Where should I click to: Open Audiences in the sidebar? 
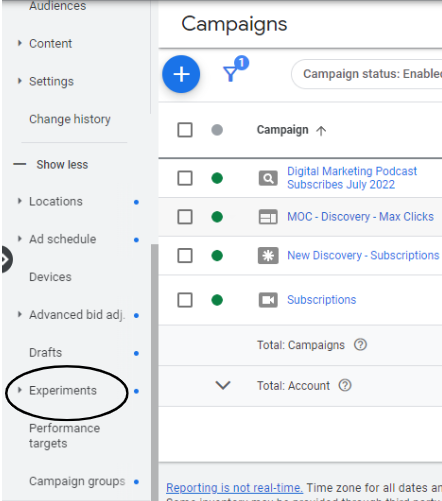pos(58,6)
